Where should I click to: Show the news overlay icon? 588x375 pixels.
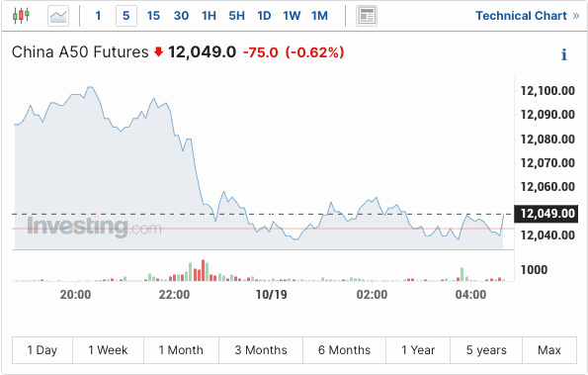click(367, 16)
